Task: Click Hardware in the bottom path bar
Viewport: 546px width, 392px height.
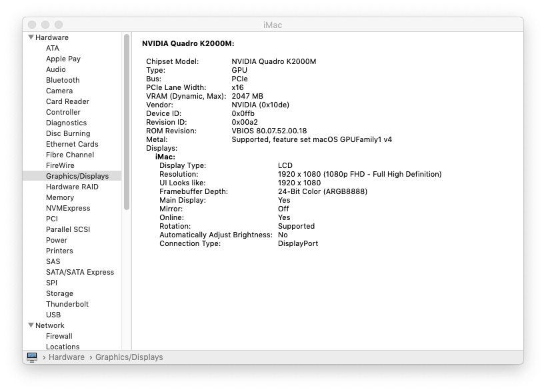Action: [x=67, y=357]
